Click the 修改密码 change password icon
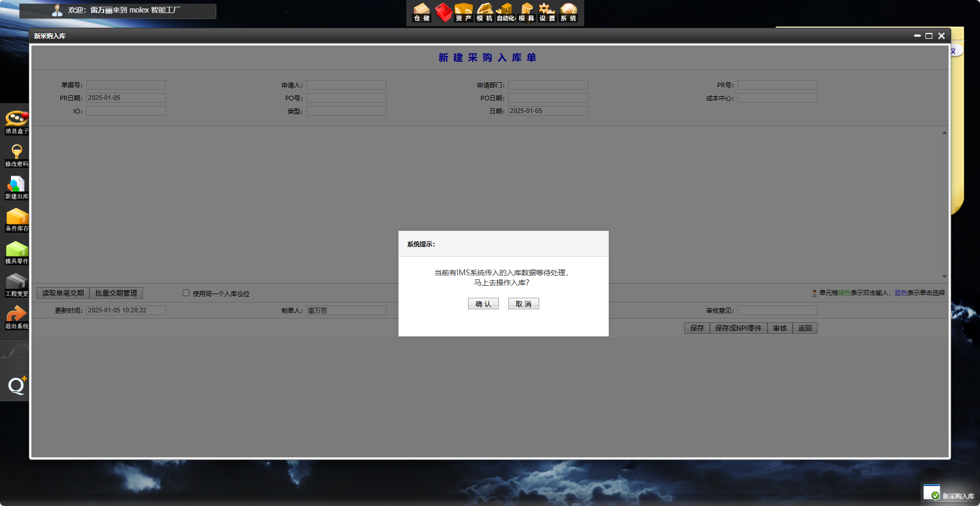 [x=17, y=155]
